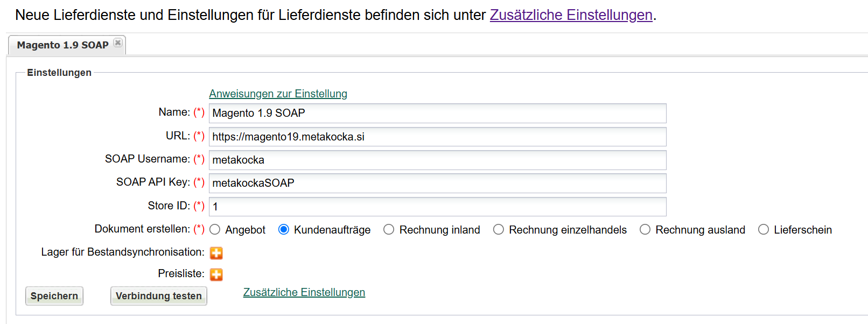The height and width of the screenshot is (324, 868).
Task: Select the Kundenaufträge radio button
Action: point(284,230)
